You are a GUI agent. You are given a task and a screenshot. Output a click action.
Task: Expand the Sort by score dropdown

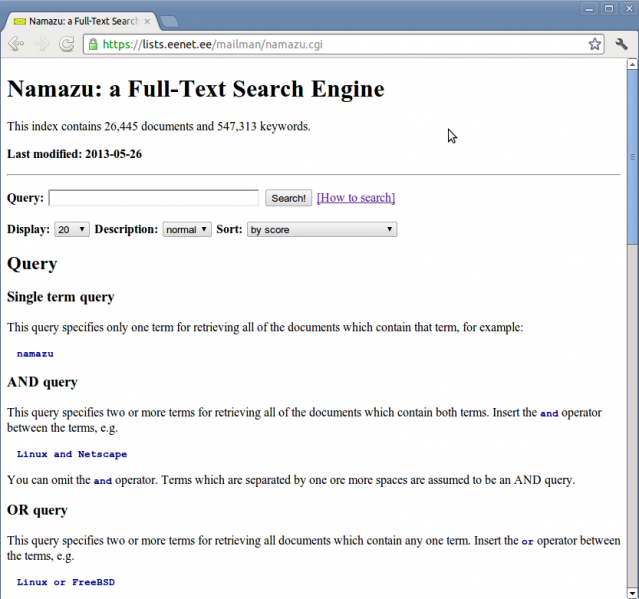321,229
